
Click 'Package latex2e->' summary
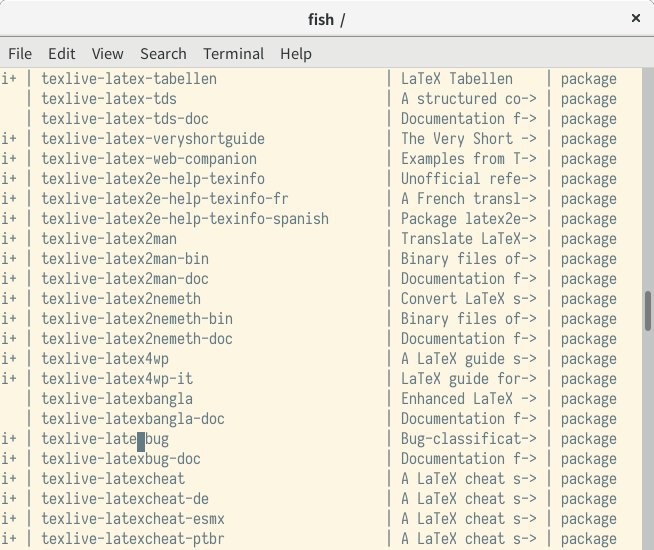point(469,219)
